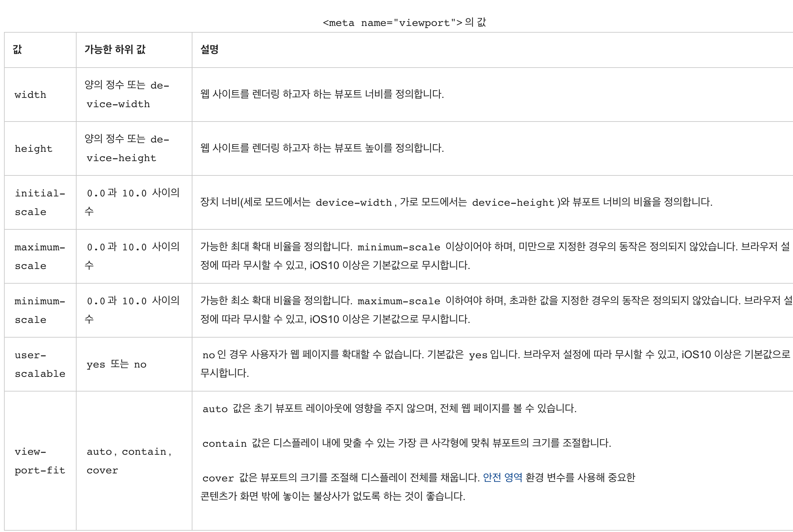This screenshot has width=793, height=532.
Task: Click the initial-scale value cell
Action: [40, 202]
